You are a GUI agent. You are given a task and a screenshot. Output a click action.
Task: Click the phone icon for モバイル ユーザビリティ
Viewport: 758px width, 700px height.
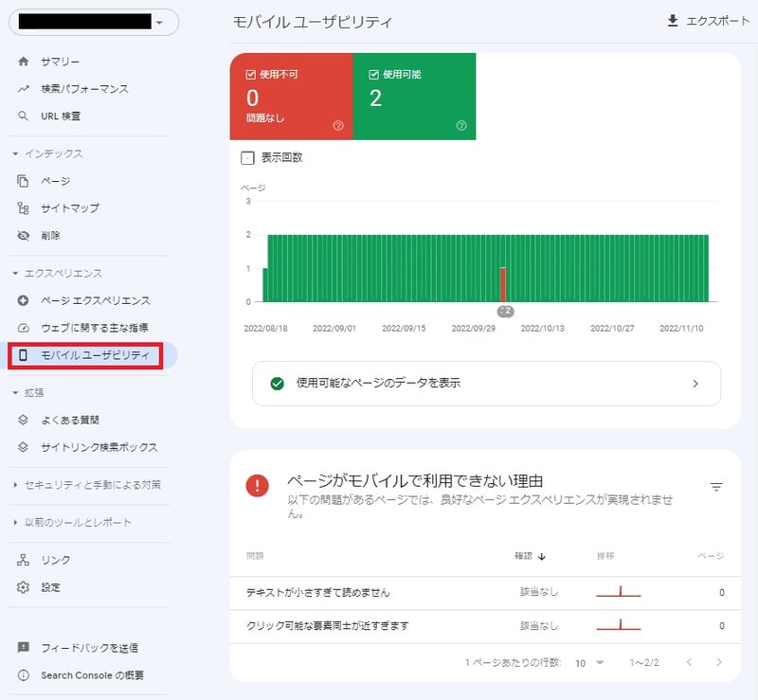(23, 355)
